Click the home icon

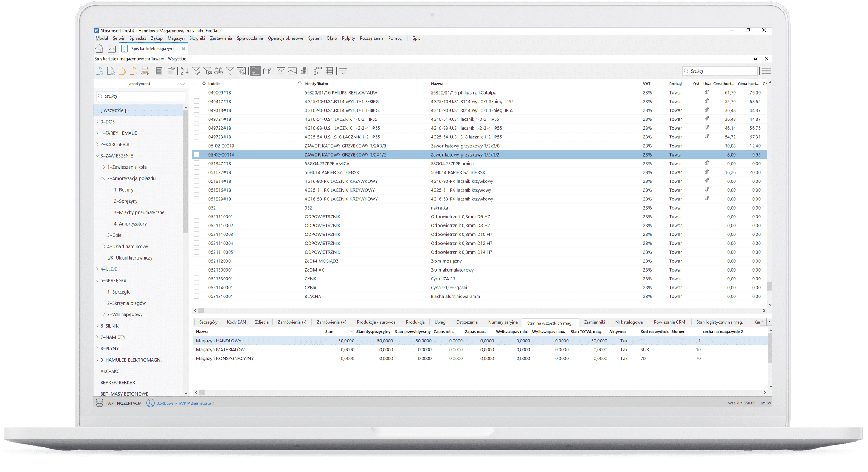click(x=99, y=49)
